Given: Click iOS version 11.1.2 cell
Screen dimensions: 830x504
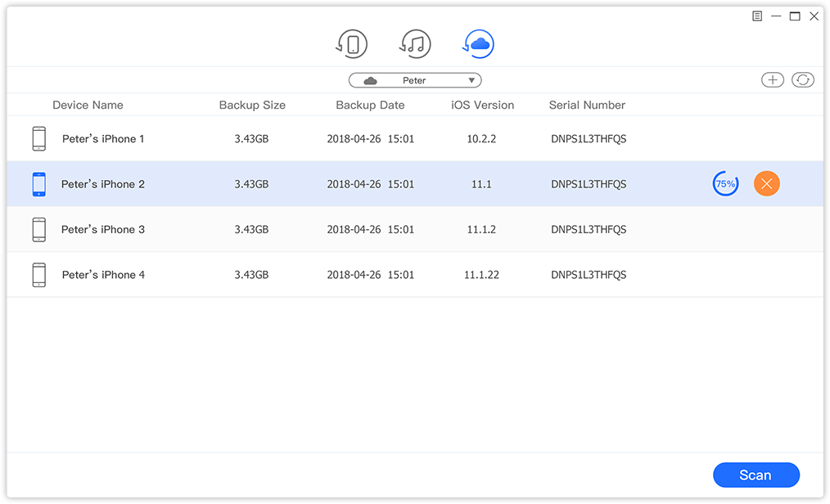Looking at the screenshot, I should [481, 230].
